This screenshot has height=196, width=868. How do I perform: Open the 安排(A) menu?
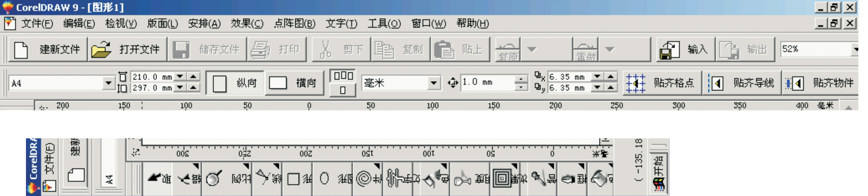pos(204,24)
